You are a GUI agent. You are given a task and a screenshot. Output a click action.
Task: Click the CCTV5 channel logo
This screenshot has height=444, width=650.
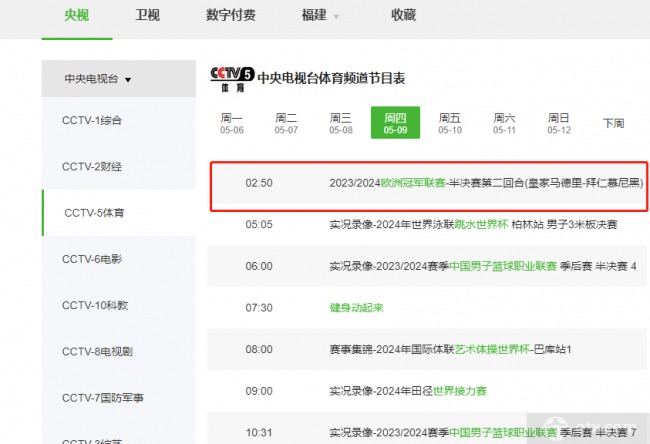[x=232, y=79]
